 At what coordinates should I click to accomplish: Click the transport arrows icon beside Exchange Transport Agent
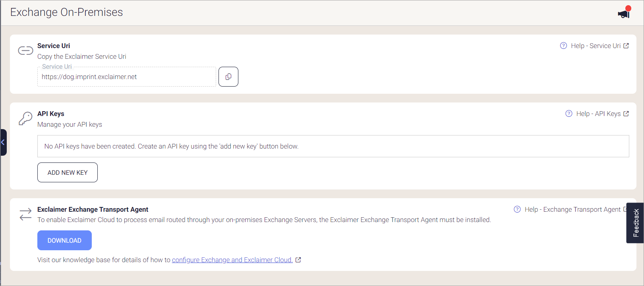(25, 214)
